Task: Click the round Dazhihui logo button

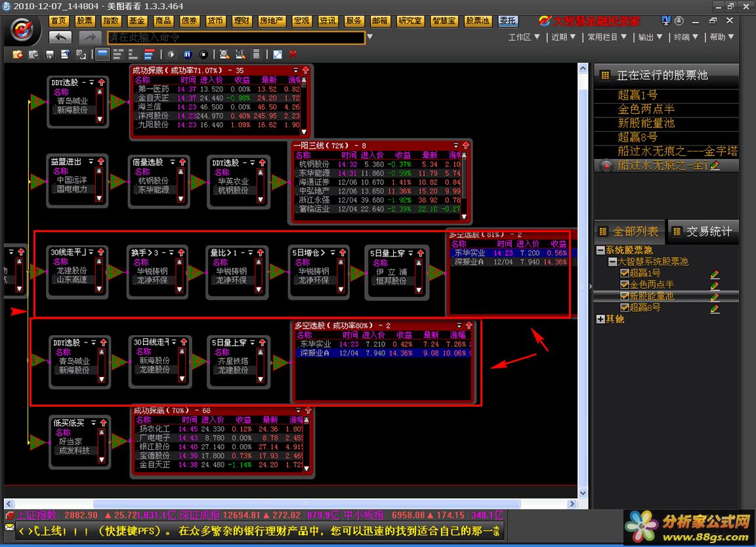Action: [x=22, y=30]
